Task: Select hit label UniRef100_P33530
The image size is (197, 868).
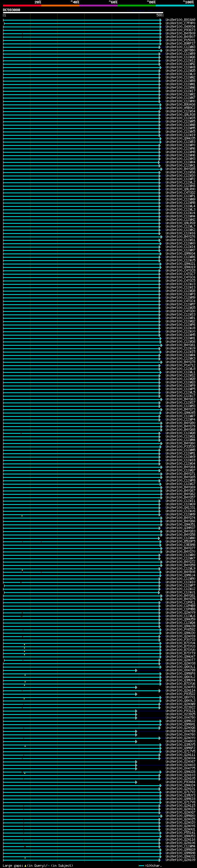Action: pyautogui.click(x=180, y=446)
